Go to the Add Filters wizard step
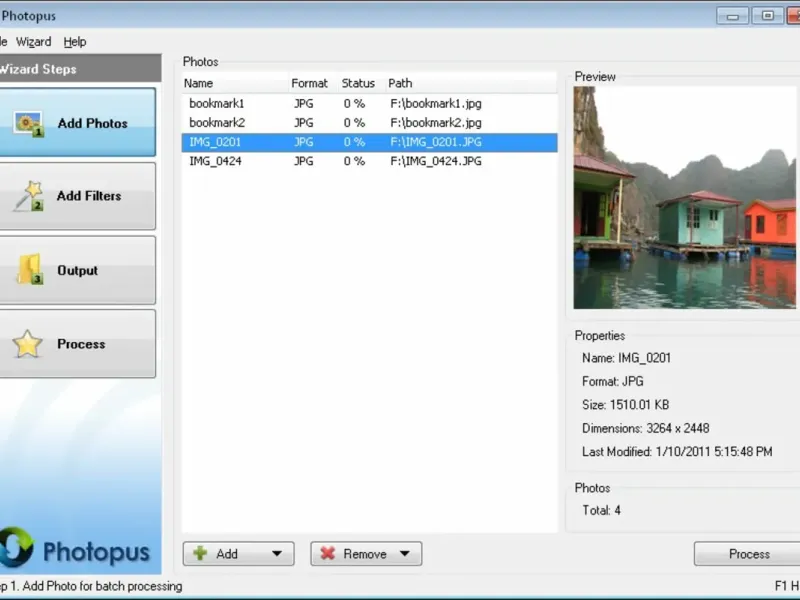800x600 pixels. (78, 196)
